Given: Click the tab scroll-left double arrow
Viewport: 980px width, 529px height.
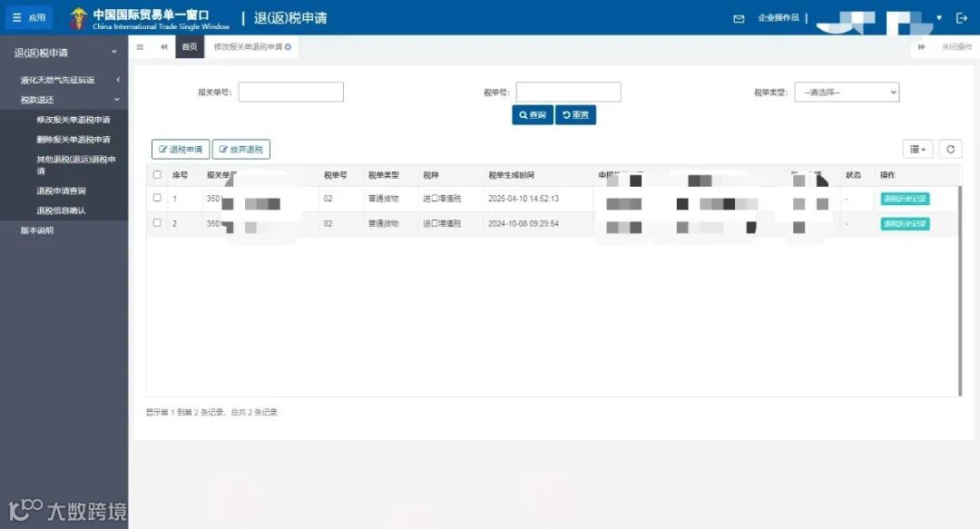Looking at the screenshot, I should [x=163, y=47].
